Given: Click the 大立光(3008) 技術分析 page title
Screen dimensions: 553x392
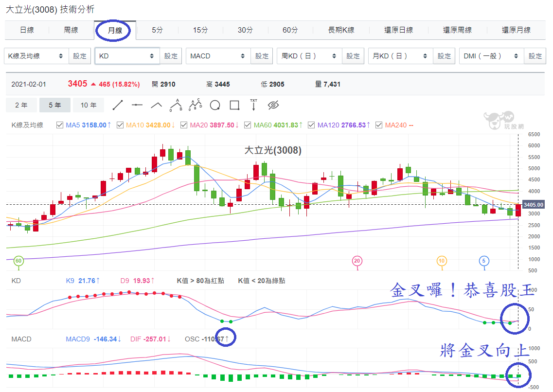Looking at the screenshot, I should point(50,10).
